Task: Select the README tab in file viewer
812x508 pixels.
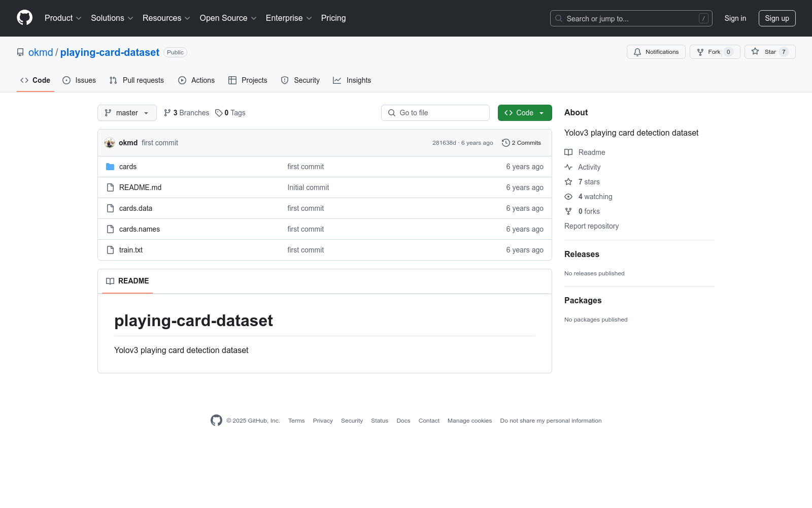Action: (x=127, y=281)
